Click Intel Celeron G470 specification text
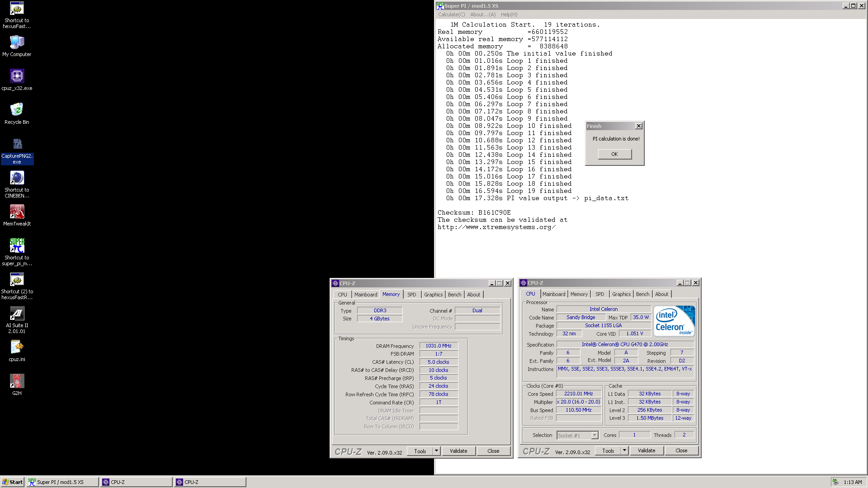This screenshot has height=488, width=868. click(625, 344)
